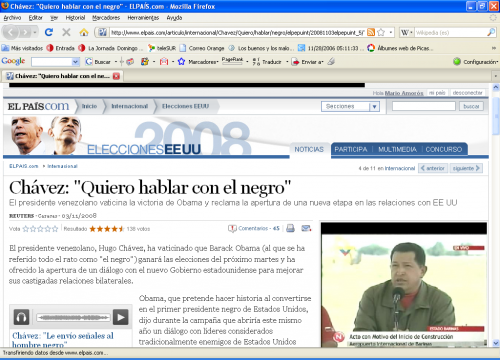Click the Elecciones EEUU breadcrumb
The height and width of the screenshot is (360, 500).
point(185,106)
